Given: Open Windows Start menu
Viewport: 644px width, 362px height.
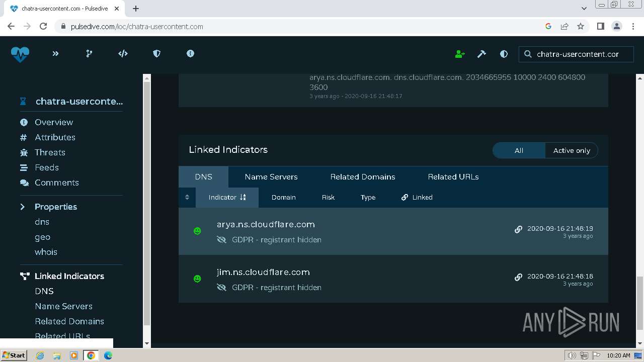Looking at the screenshot, I should coord(14,355).
